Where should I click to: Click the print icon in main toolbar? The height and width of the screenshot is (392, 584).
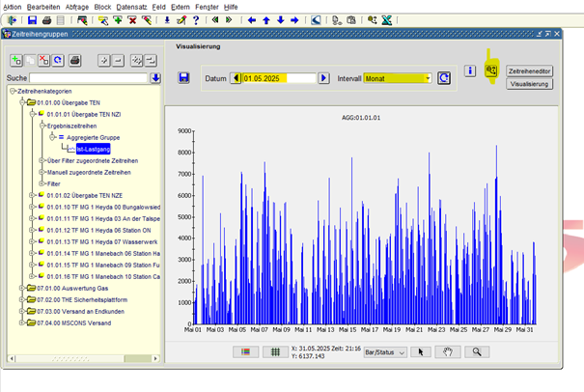click(x=46, y=19)
